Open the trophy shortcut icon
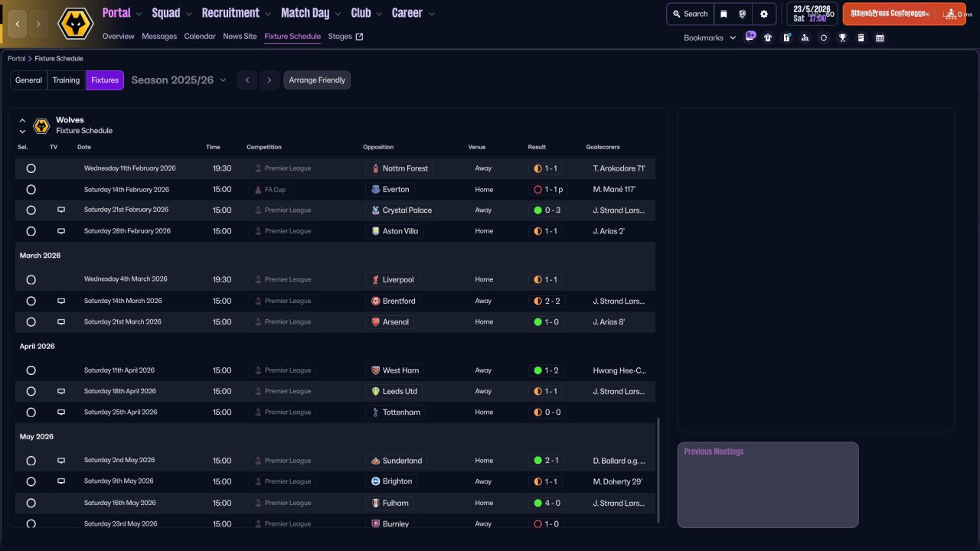The image size is (980, 551). click(x=842, y=37)
